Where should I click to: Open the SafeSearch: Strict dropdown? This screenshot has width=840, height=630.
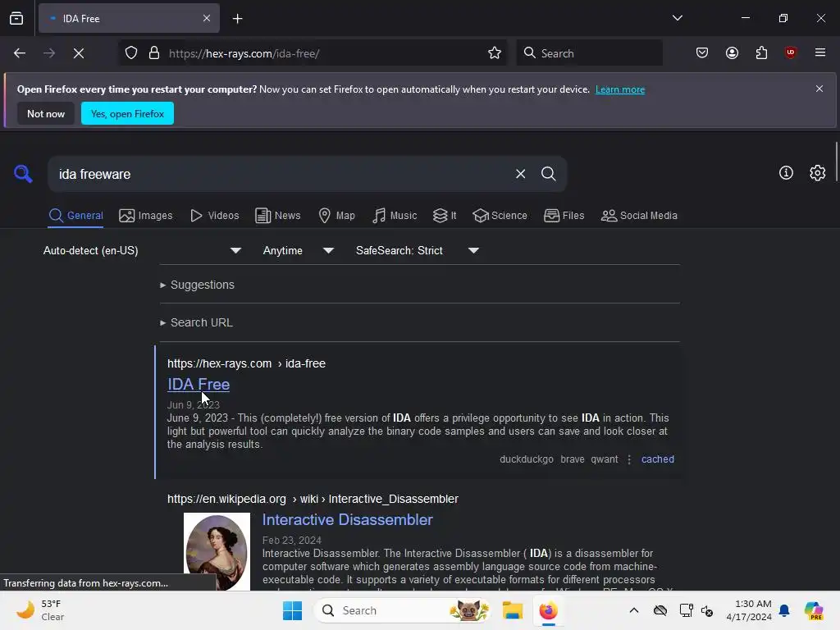click(417, 251)
